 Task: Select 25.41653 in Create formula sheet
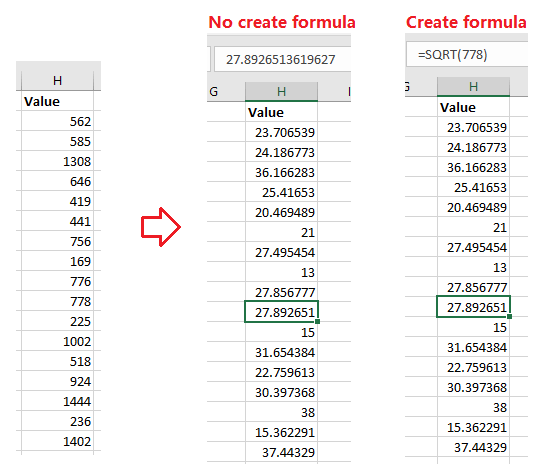point(474,187)
